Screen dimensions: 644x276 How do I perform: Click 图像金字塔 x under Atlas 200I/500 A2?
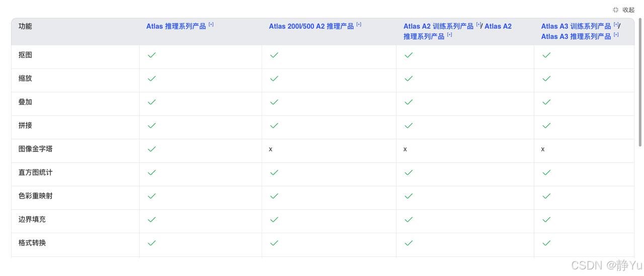click(x=271, y=149)
